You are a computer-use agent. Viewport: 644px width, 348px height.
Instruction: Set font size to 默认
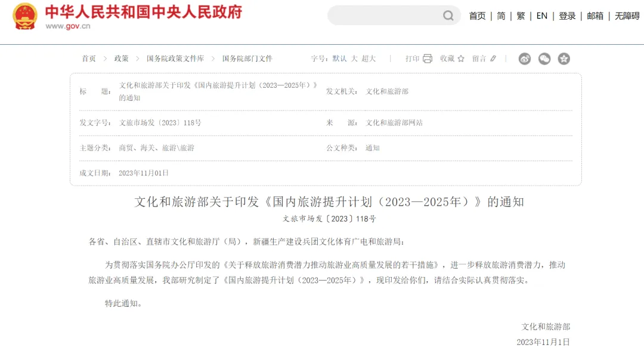click(x=340, y=58)
